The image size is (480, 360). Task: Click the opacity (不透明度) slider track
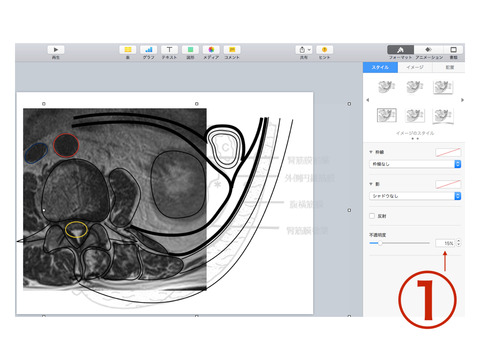(x=399, y=243)
